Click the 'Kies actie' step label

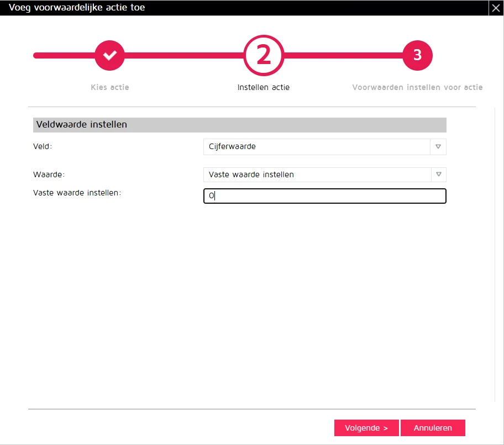109,87
